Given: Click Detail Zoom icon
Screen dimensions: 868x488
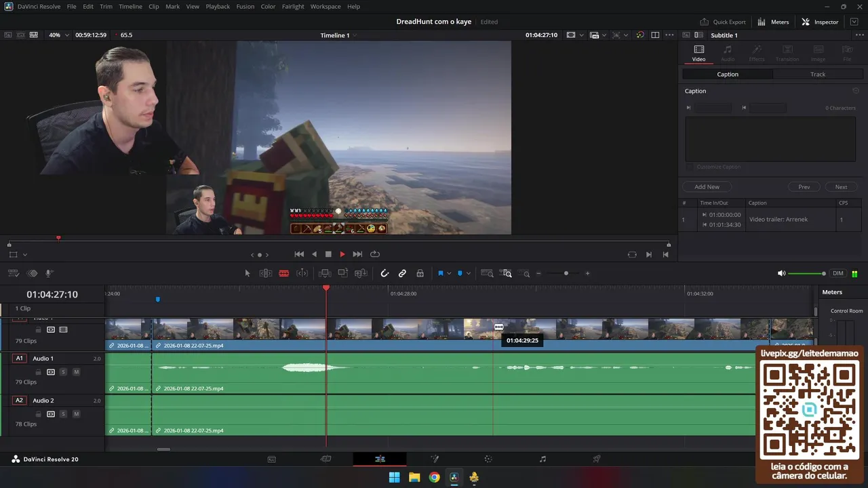Looking at the screenshot, I should (x=507, y=273).
